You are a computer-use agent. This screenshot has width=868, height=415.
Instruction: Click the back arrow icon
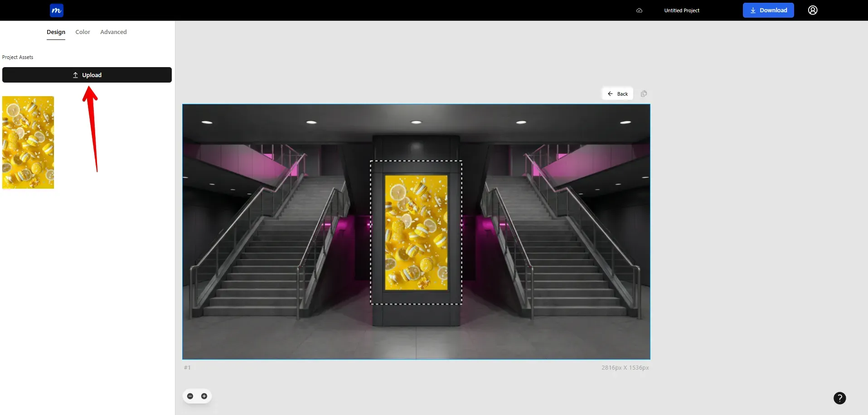tap(610, 93)
